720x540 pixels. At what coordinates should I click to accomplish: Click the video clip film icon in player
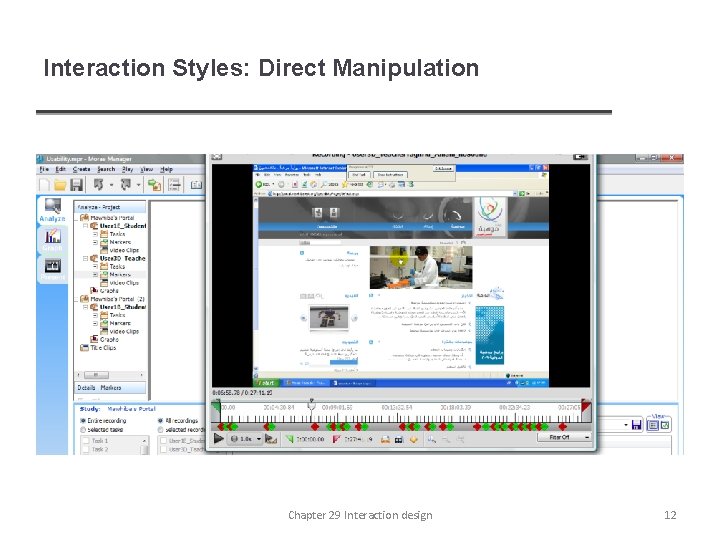coord(399,440)
